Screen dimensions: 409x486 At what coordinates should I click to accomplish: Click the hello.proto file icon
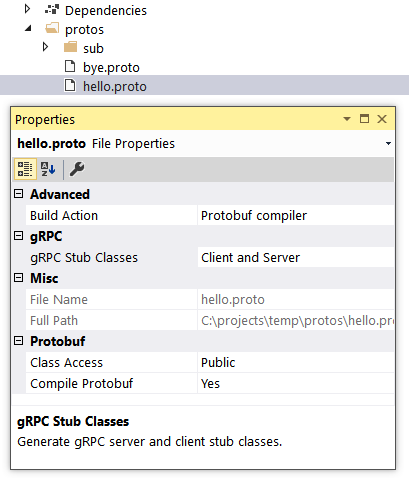tap(70, 85)
